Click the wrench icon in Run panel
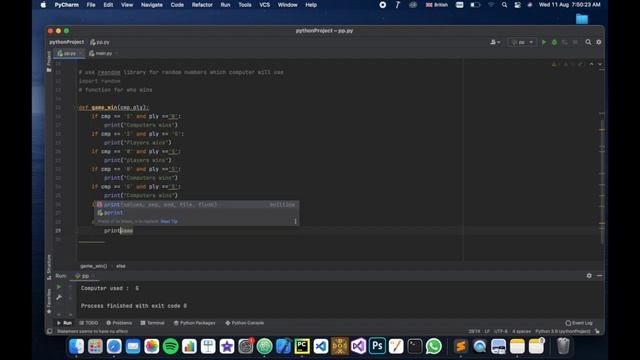Screen dimensions: 640x360 tap(59, 298)
